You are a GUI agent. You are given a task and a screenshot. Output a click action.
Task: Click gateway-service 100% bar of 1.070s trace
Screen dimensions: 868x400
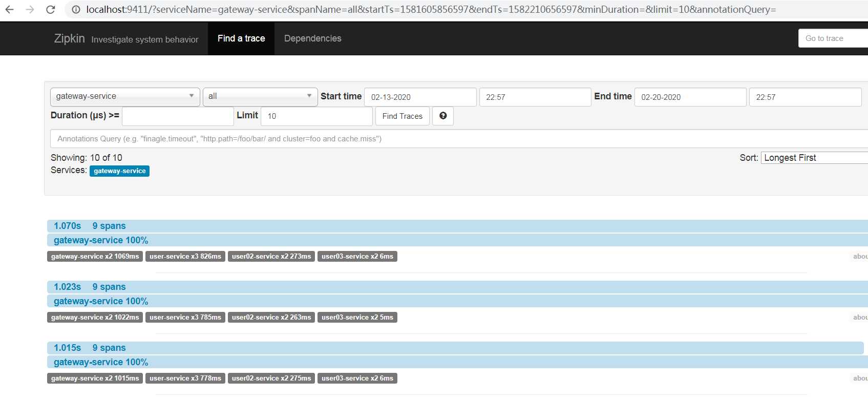coord(457,240)
